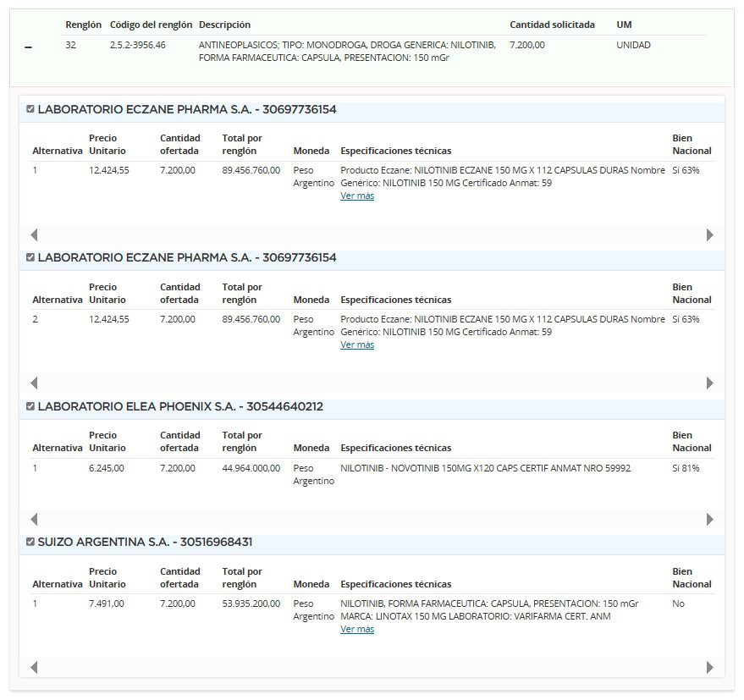The height and width of the screenshot is (700, 744).
Task: Click the 'Cantidad solicitada' column header
Action: (x=552, y=25)
